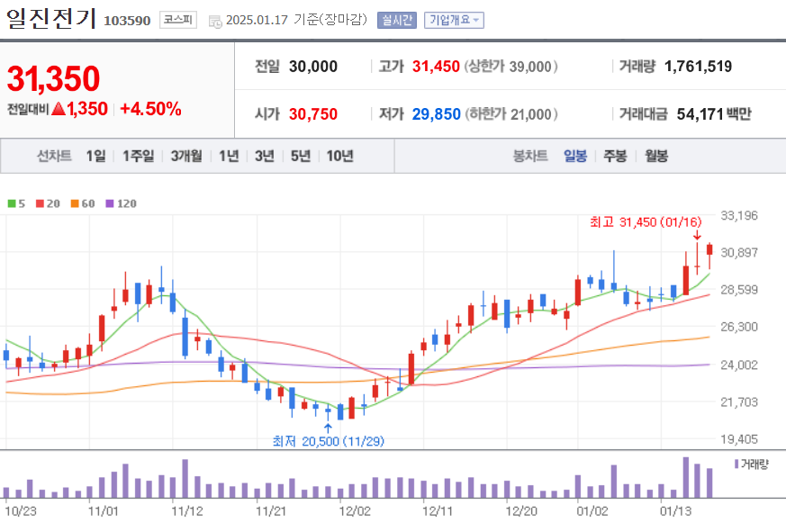The height and width of the screenshot is (532, 786).
Task: Click the 33,196 price axis label
Action: point(739,216)
